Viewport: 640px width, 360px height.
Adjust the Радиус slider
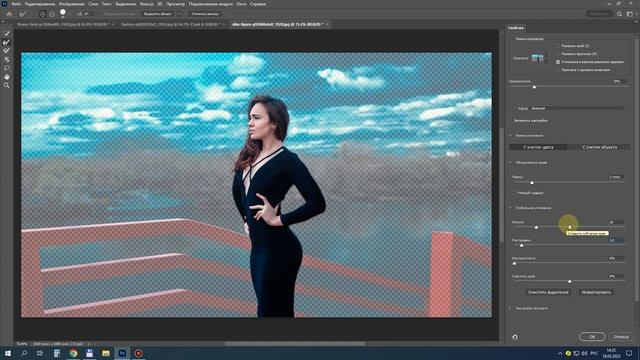(532, 182)
